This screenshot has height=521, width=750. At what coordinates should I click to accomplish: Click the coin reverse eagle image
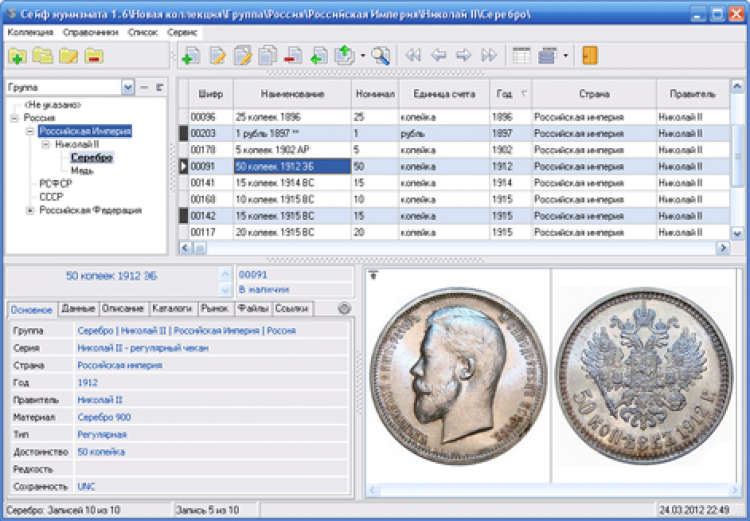tap(643, 376)
